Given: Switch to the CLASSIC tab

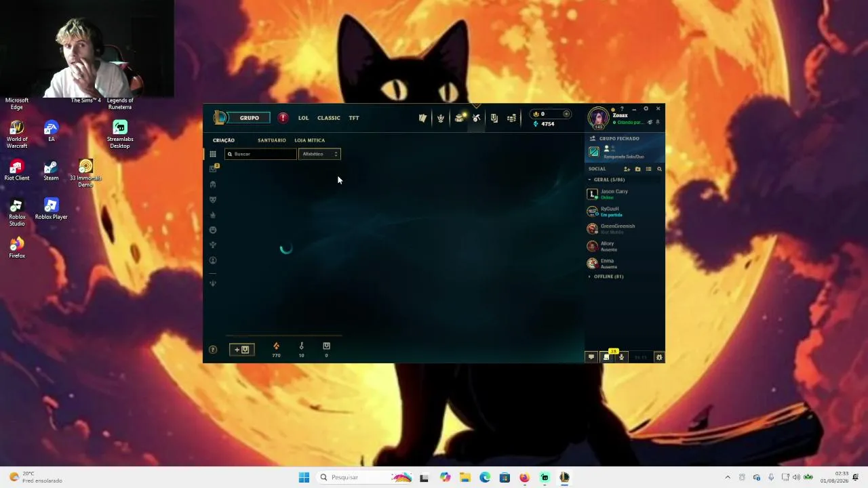Looking at the screenshot, I should click(x=329, y=118).
